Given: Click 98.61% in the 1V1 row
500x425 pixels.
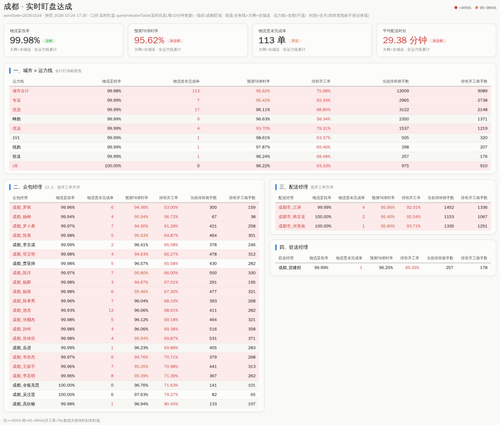Looking at the screenshot, I should coord(263,138).
